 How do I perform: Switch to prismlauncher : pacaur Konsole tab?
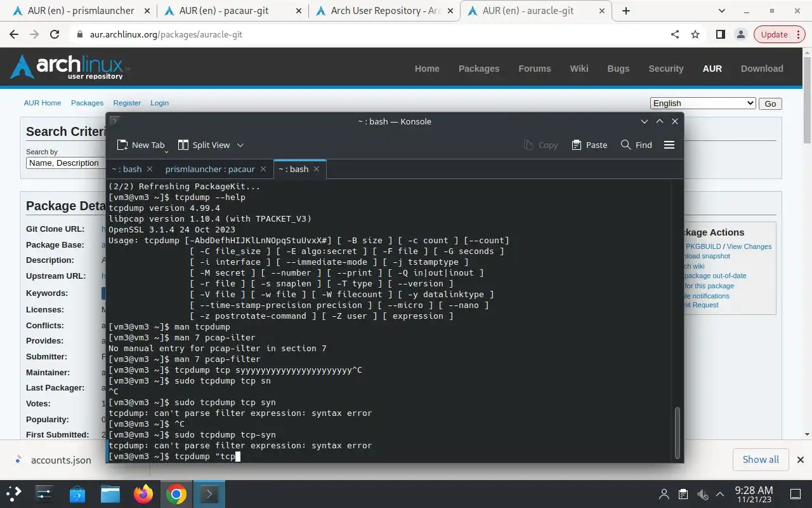[210, 169]
